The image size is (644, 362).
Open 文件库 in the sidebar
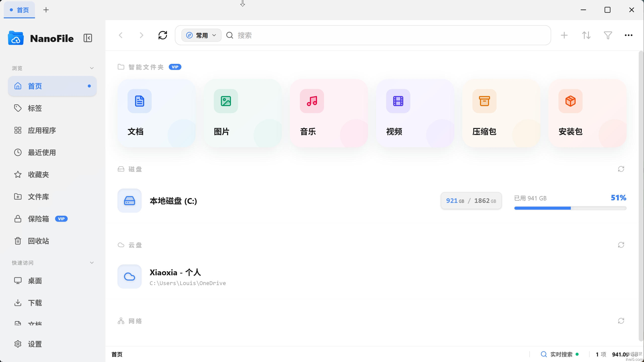52,197
